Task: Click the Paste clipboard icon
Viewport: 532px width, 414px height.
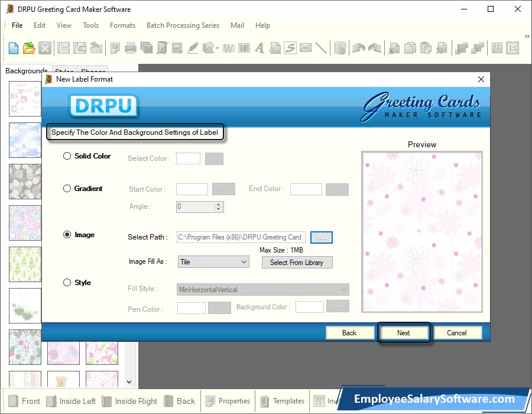Action: pyautogui.click(x=426, y=48)
